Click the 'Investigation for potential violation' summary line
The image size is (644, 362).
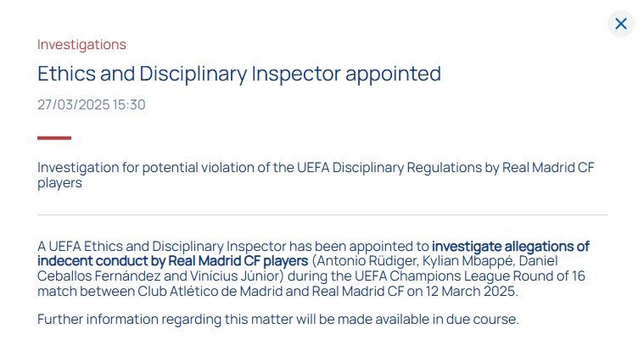pyautogui.click(x=316, y=175)
